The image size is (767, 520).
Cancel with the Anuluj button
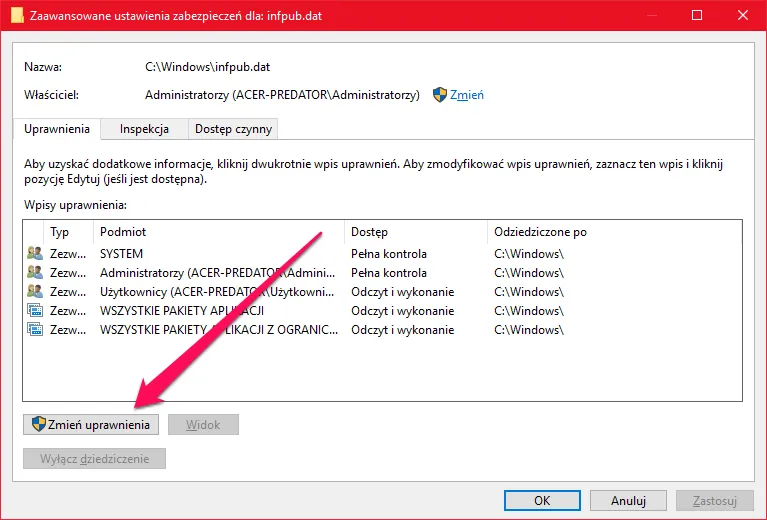tap(628, 501)
